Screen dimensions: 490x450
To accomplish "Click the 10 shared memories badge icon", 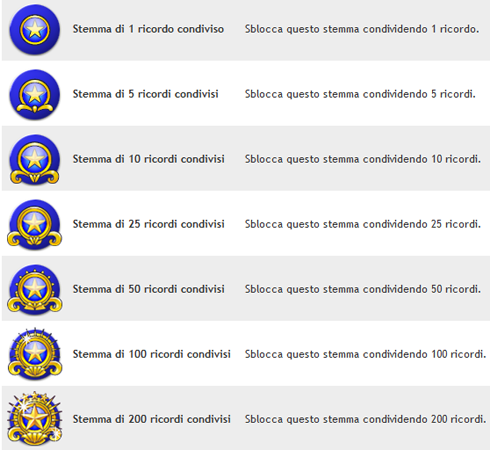I will pos(35,160).
